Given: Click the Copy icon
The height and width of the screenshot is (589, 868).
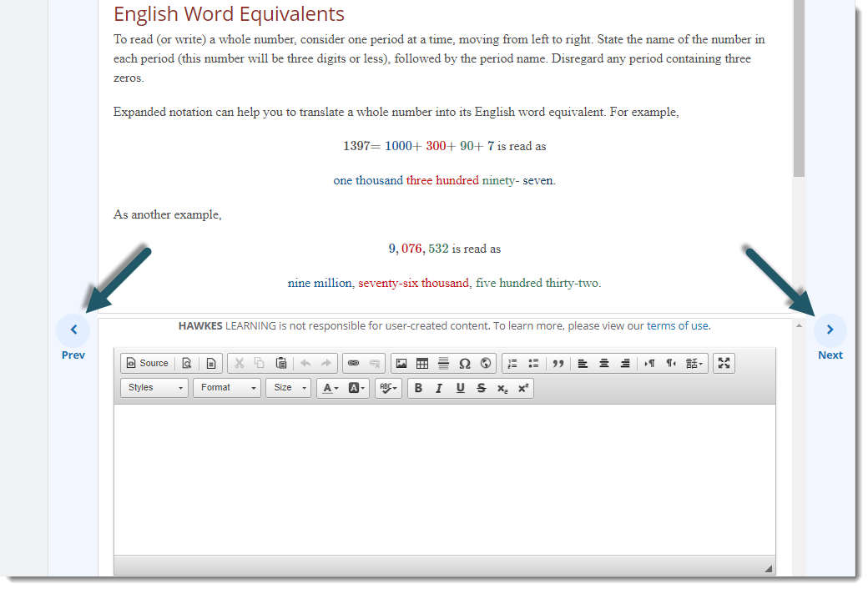Looking at the screenshot, I should coord(260,364).
